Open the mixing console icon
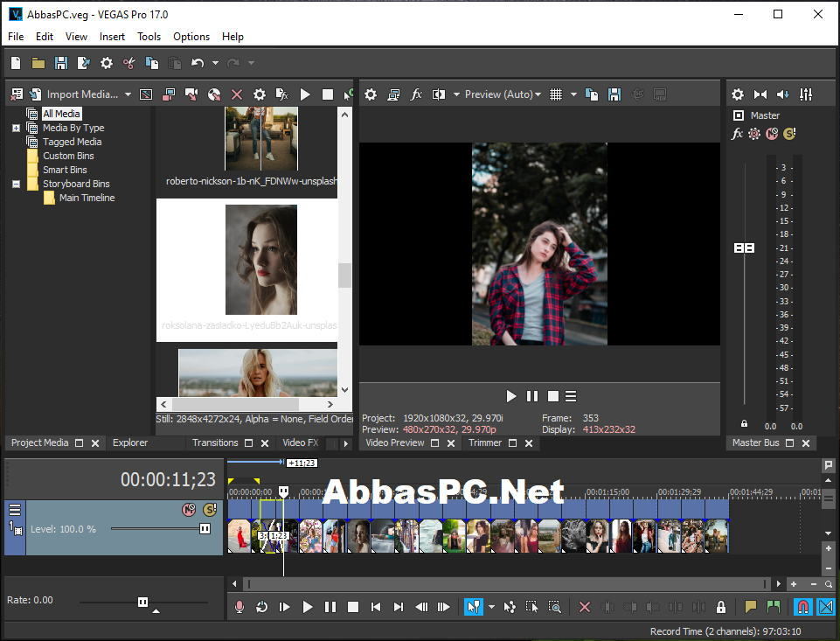The image size is (840, 641). [806, 94]
